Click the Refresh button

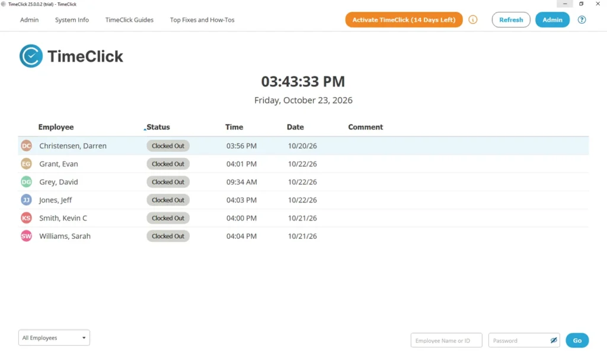point(511,20)
